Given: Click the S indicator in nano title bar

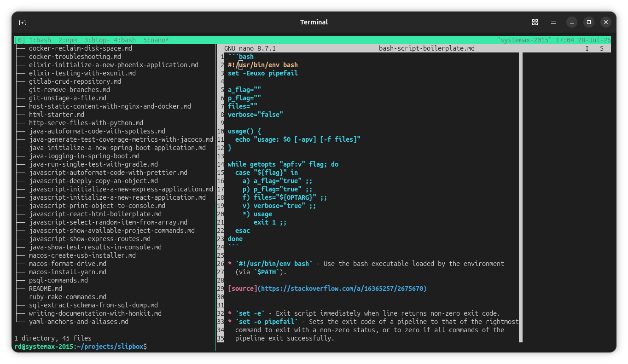Looking at the screenshot, I should (x=602, y=48).
